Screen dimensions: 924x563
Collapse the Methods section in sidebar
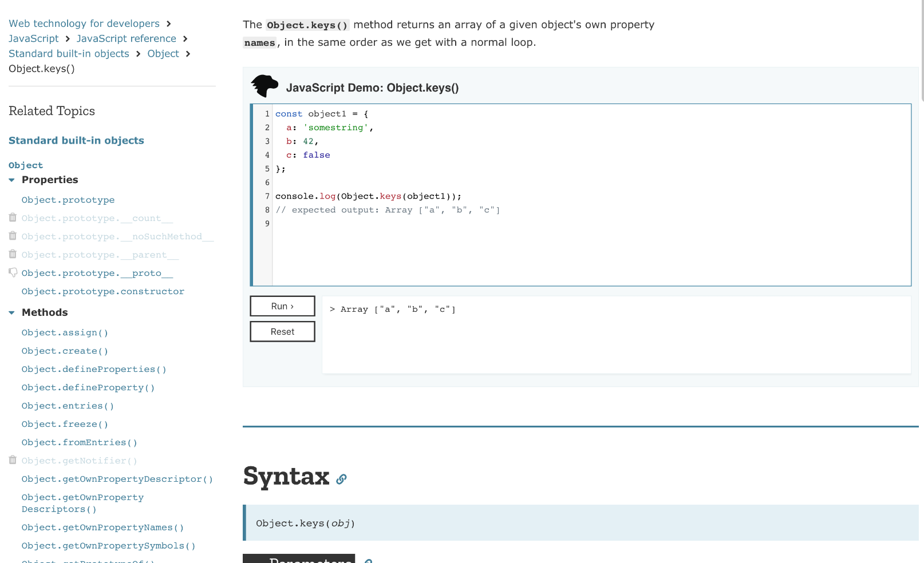(x=11, y=312)
